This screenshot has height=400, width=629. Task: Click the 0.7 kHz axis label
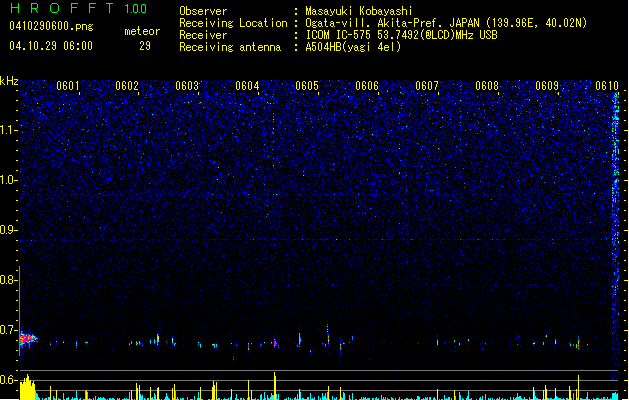tap(8, 330)
